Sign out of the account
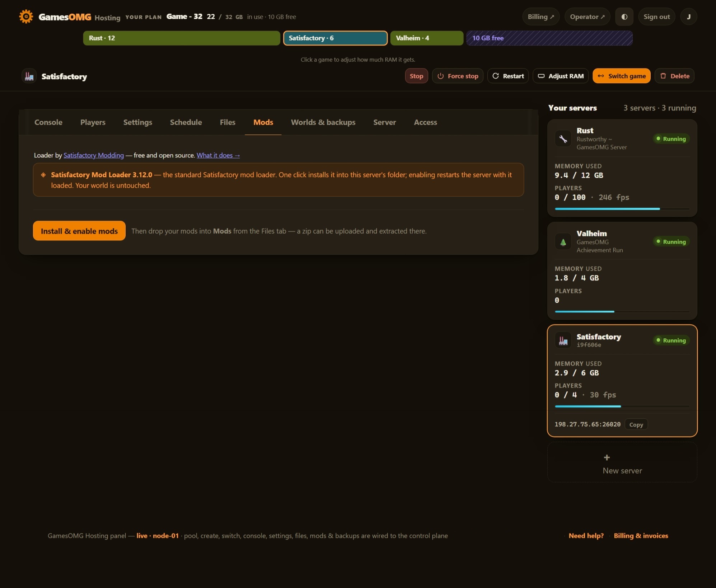The height and width of the screenshot is (588, 716). [656, 17]
